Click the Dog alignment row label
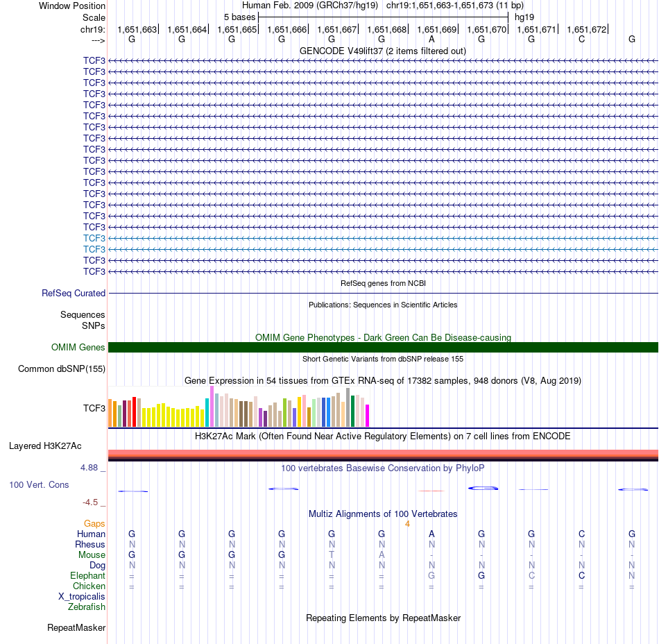The image size is (659, 644). 98,566
